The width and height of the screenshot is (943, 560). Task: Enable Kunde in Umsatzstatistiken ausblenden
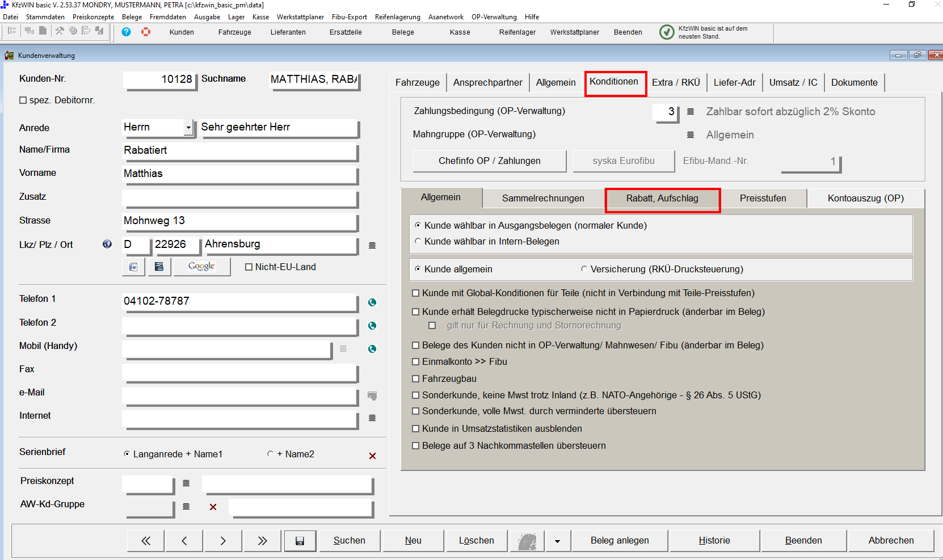[x=416, y=428]
